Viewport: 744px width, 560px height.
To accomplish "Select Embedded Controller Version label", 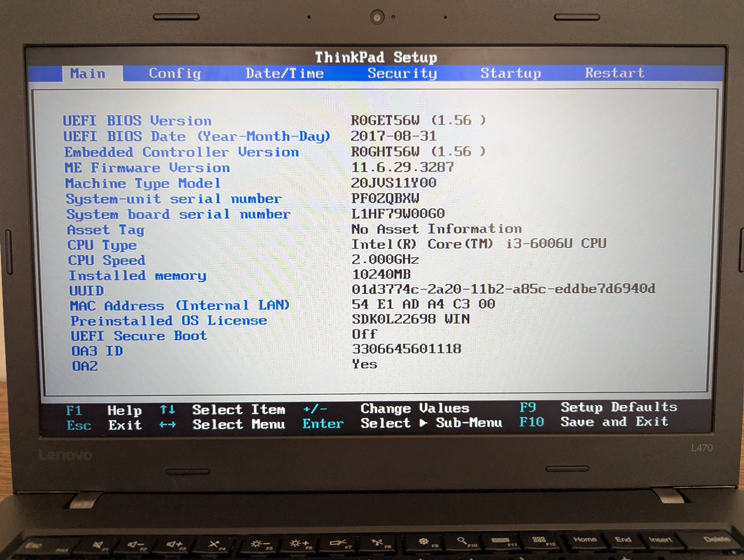I will click(181, 152).
